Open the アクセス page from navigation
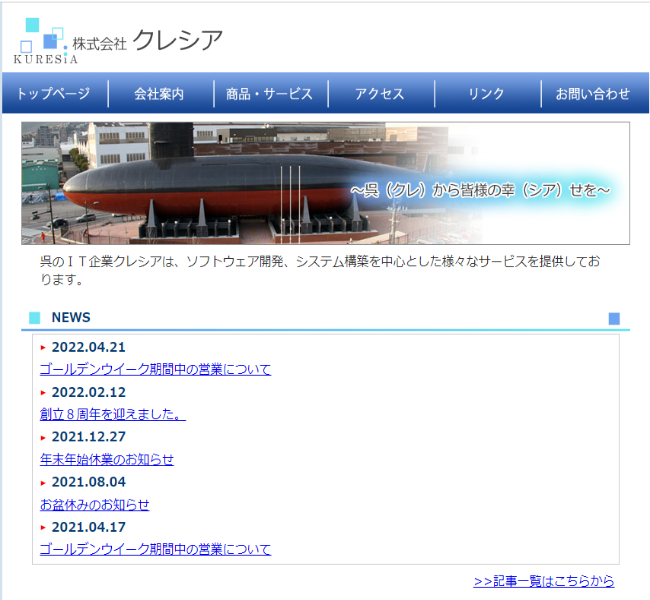Viewport: 650px width, 600px height. click(379, 94)
